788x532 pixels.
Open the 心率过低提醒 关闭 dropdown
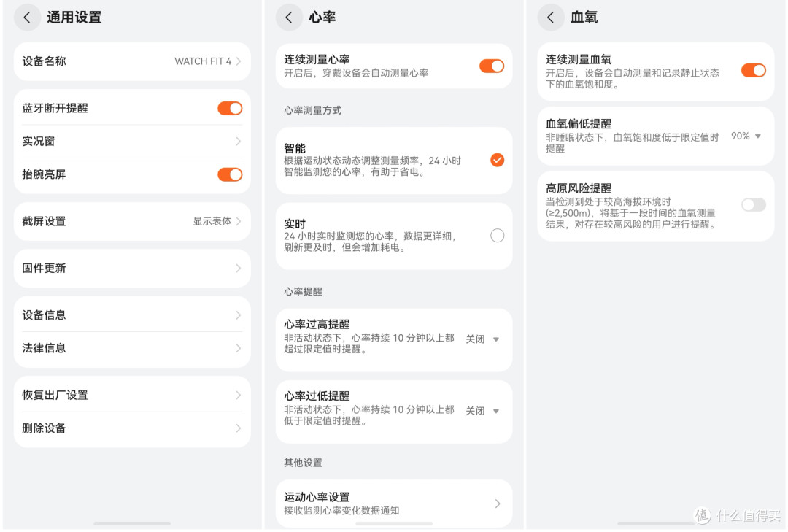[482, 411]
